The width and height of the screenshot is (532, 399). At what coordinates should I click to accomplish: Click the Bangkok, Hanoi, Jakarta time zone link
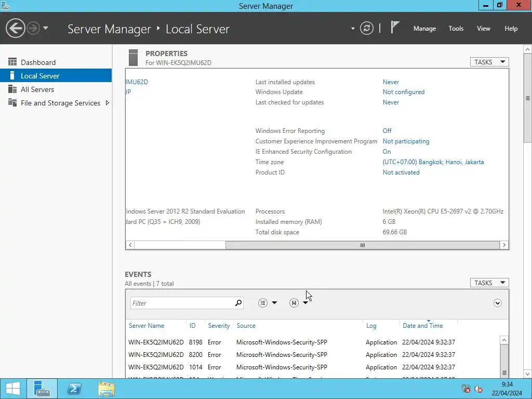pyautogui.click(x=433, y=162)
